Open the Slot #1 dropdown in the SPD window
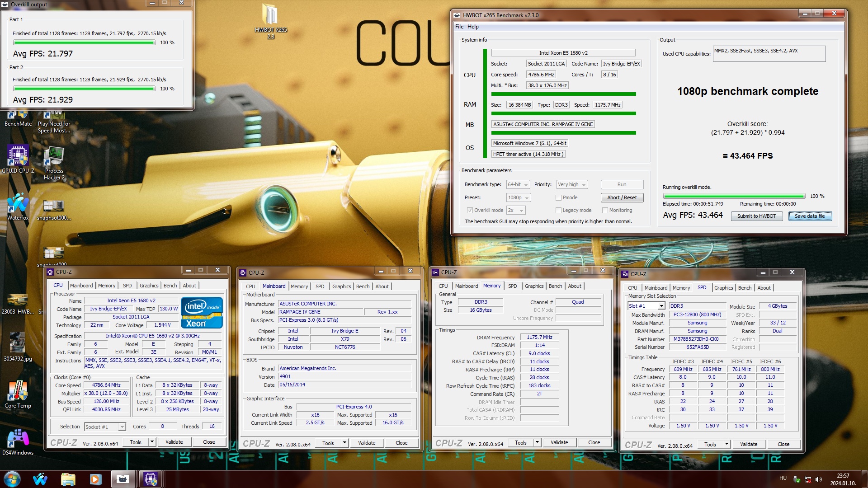 pos(646,306)
